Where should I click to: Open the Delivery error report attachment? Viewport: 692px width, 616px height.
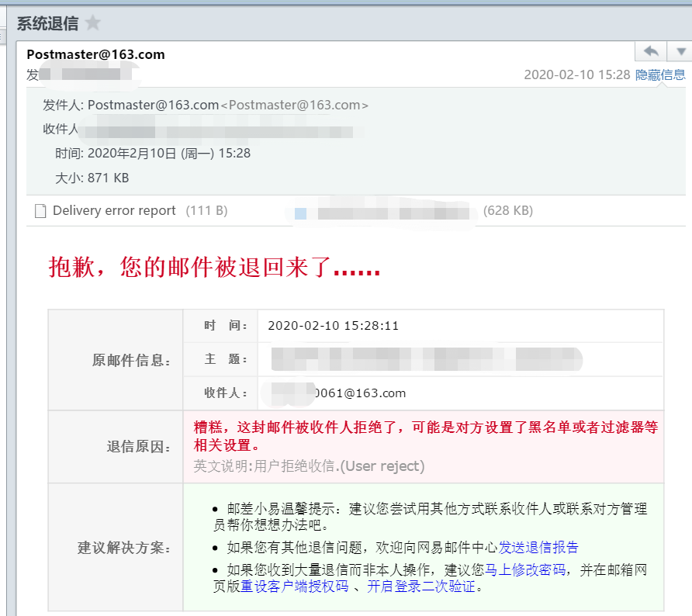114,210
